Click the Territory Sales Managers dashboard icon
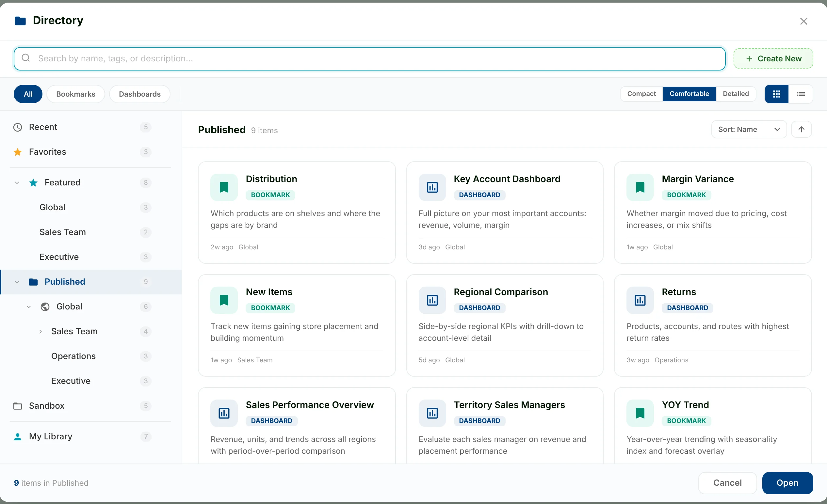This screenshot has width=827, height=504. (x=432, y=413)
